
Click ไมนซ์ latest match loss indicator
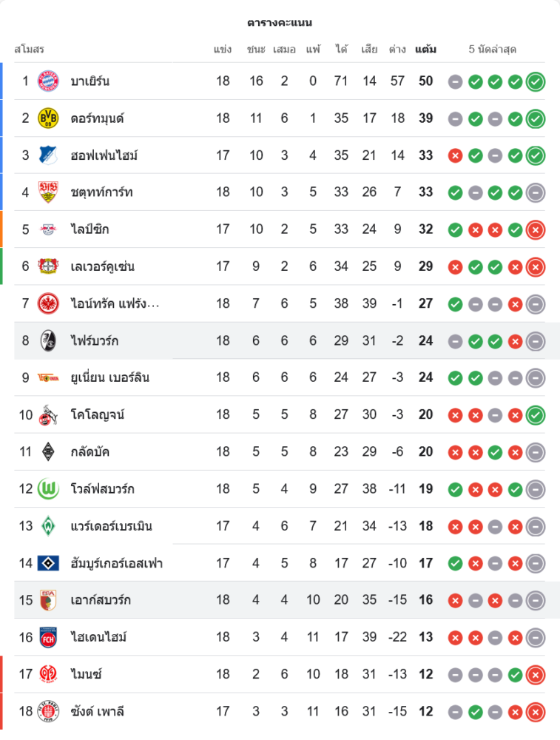pyautogui.click(x=536, y=674)
